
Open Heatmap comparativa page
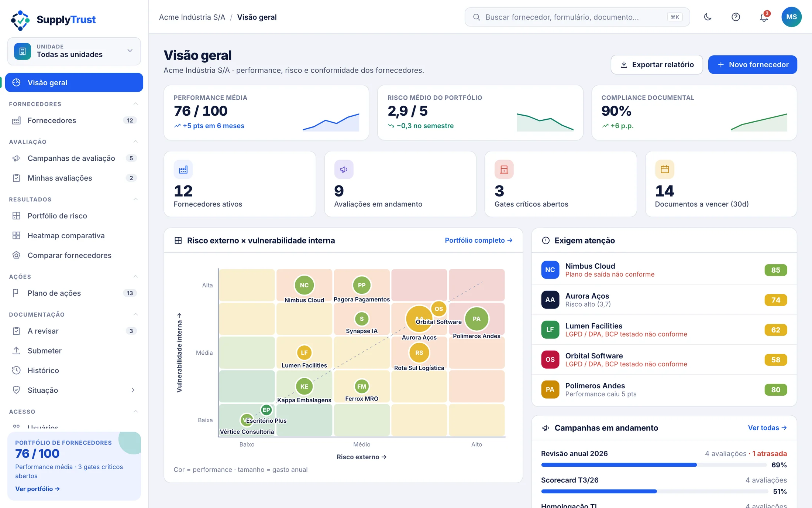tap(74, 236)
